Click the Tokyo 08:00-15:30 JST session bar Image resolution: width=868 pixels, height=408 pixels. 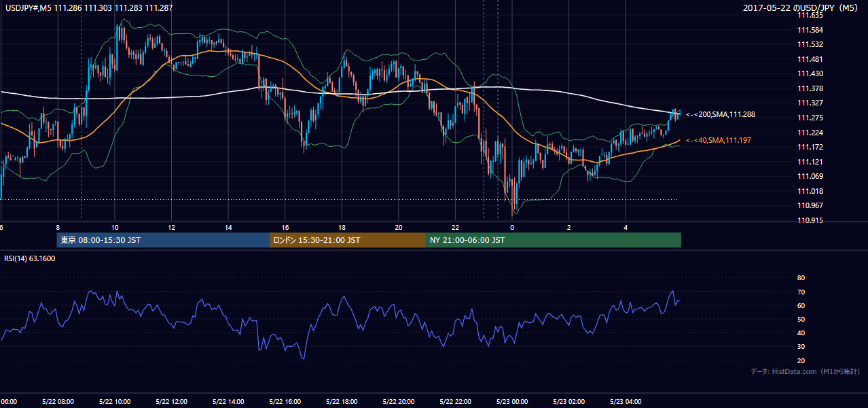point(163,240)
